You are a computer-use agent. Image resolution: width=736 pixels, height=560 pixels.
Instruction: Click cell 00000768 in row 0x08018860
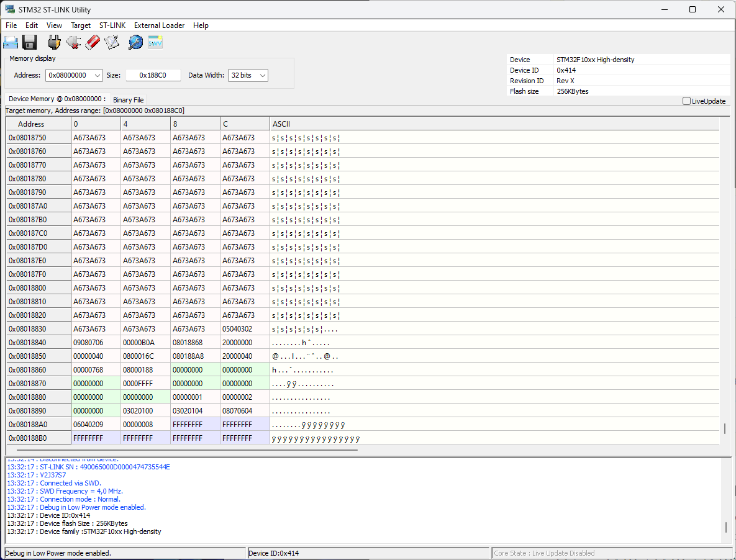tap(96, 369)
